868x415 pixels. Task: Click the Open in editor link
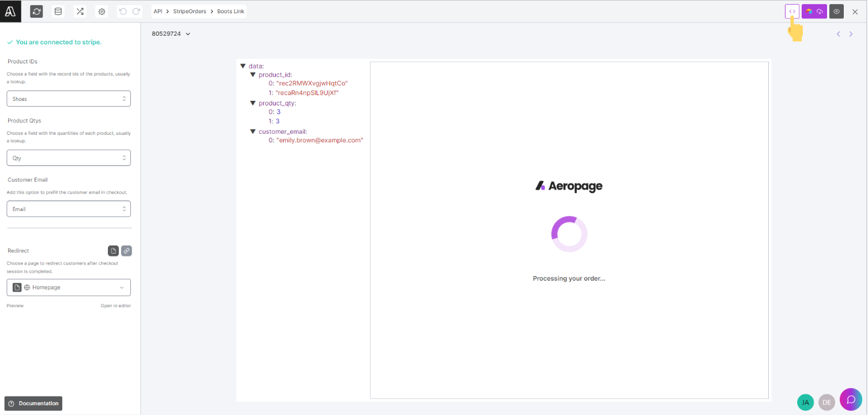click(x=116, y=305)
